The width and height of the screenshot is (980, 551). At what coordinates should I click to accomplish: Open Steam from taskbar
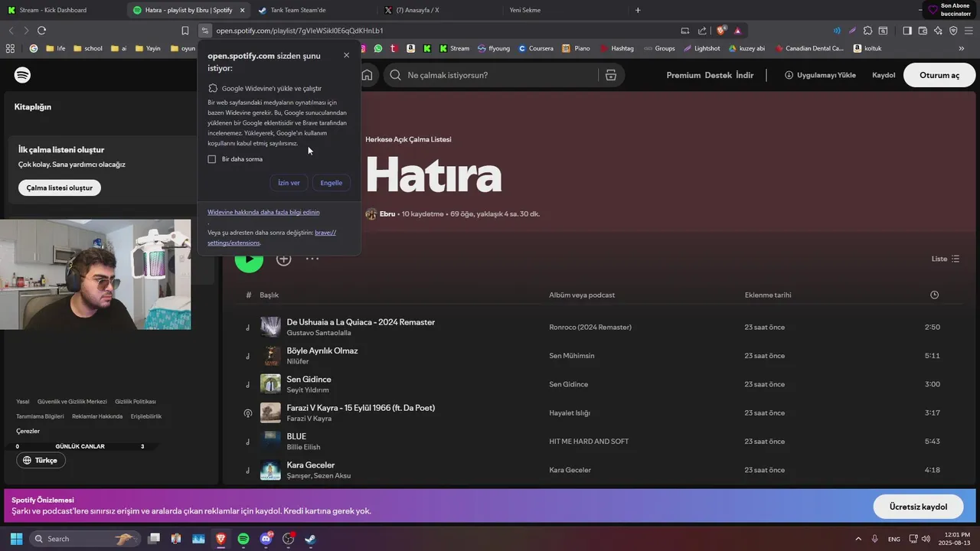tap(310, 539)
